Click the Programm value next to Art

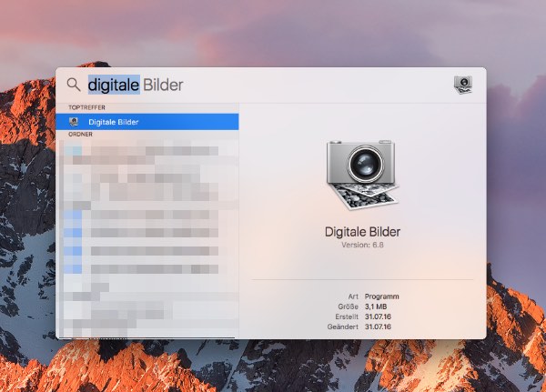(x=381, y=297)
